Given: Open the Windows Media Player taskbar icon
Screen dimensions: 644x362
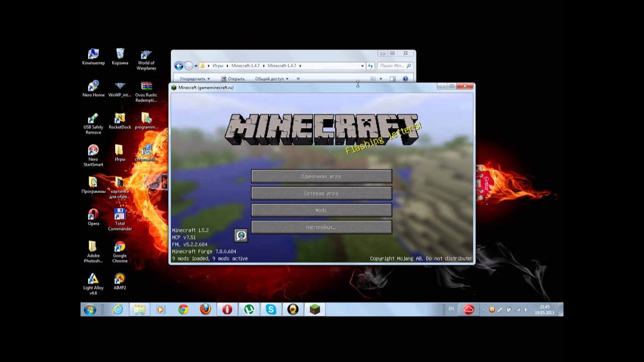Looking at the screenshot, I should pyautogui.click(x=161, y=310).
